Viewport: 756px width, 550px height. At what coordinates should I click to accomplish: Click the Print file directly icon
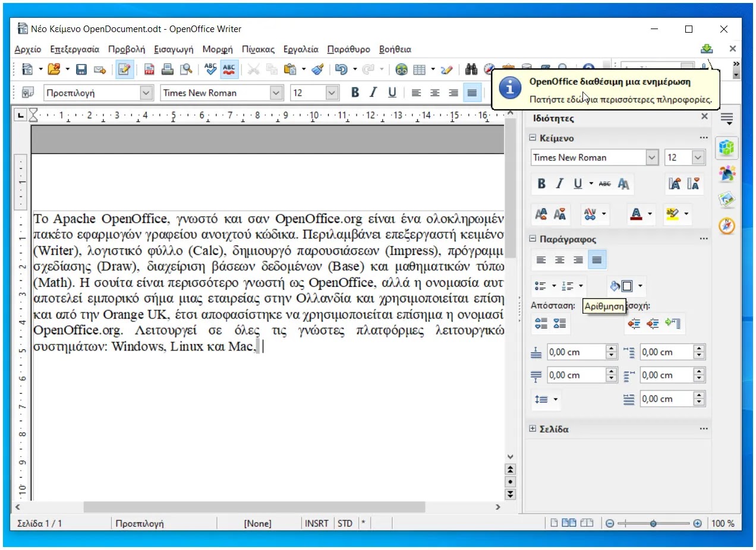pyautogui.click(x=168, y=69)
